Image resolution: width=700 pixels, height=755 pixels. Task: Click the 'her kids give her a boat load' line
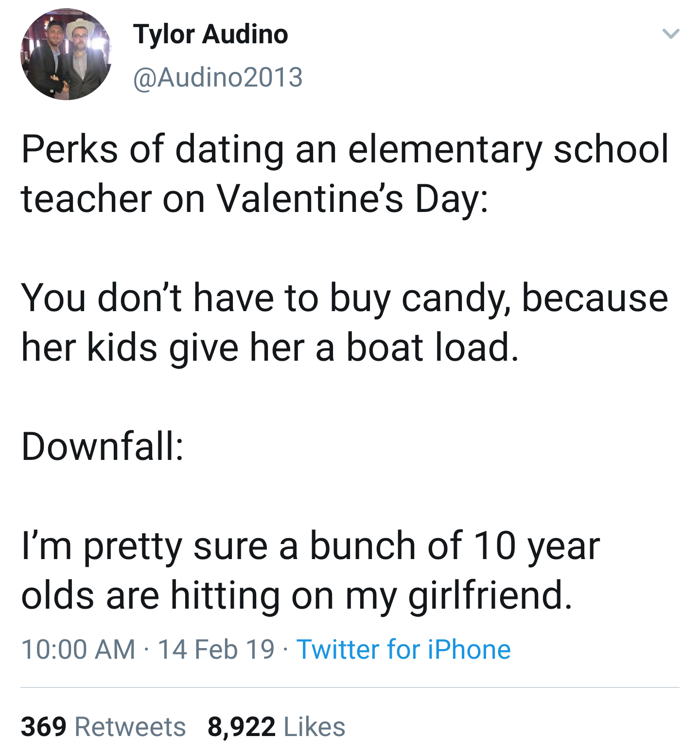(x=270, y=347)
